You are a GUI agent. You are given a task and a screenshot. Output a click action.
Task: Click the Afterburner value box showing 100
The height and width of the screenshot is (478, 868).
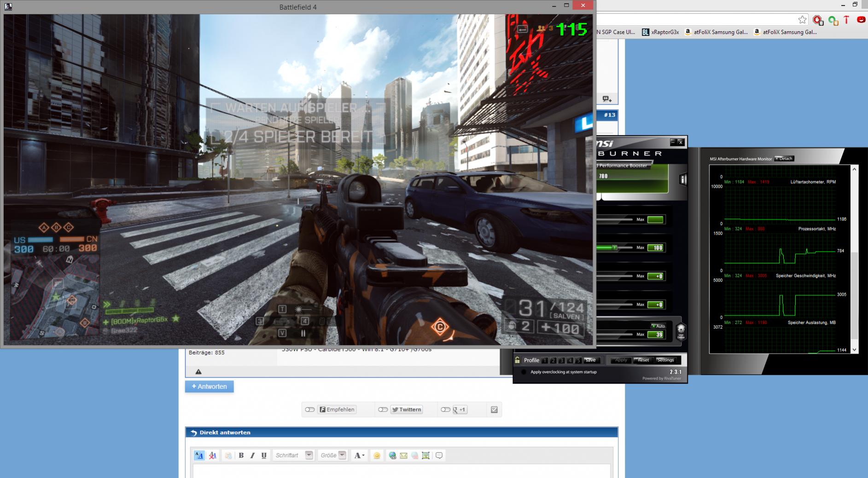point(655,248)
